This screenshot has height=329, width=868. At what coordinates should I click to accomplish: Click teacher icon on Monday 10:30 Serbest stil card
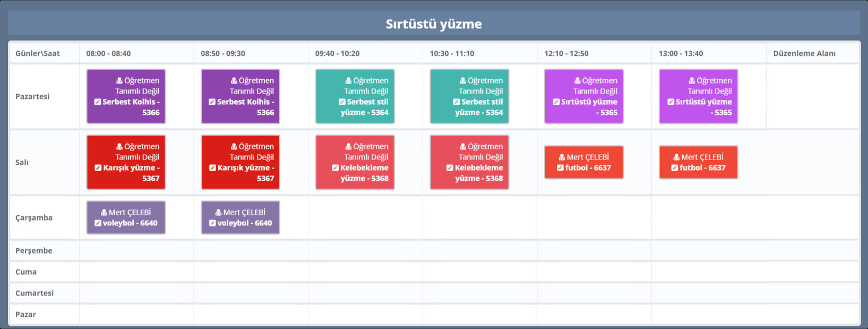(463, 81)
